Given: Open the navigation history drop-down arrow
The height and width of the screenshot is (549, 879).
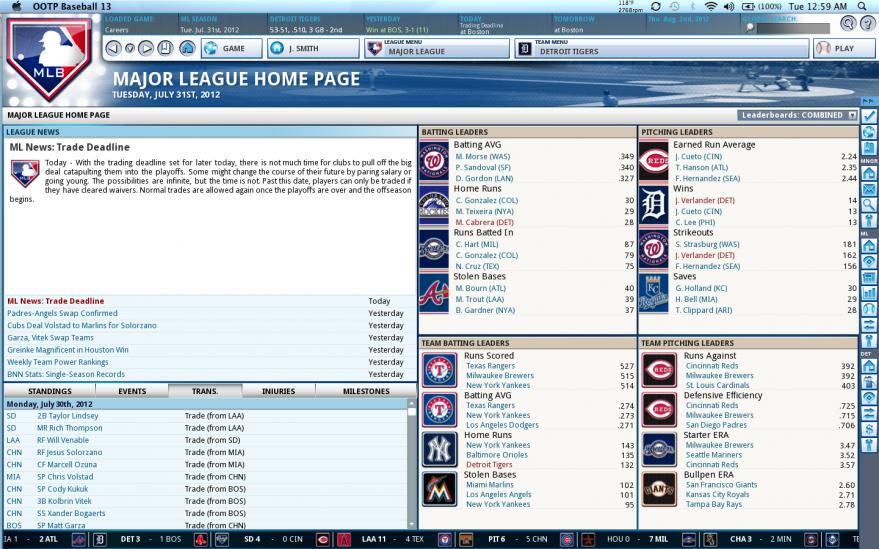Looking at the screenshot, I should click(129, 48).
